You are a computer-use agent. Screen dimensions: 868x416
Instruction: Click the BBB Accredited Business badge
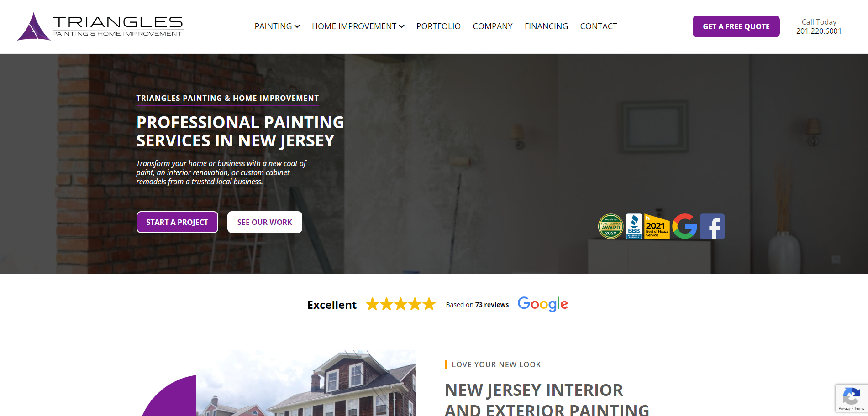(634, 226)
